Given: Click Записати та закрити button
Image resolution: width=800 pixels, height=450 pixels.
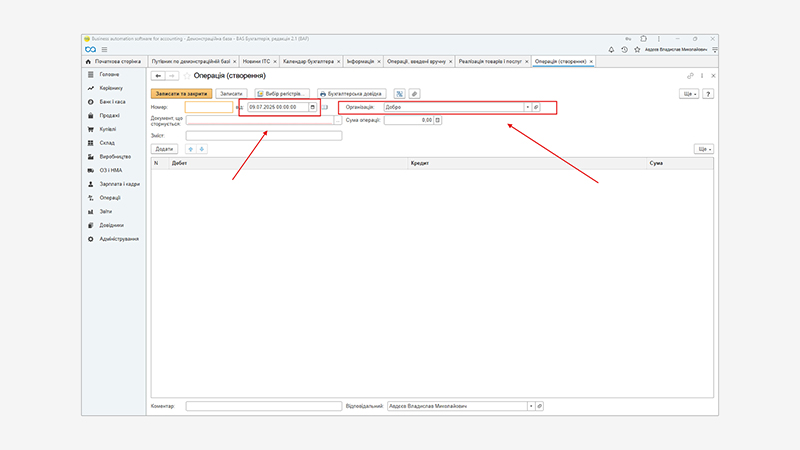Looking at the screenshot, I should [181, 94].
